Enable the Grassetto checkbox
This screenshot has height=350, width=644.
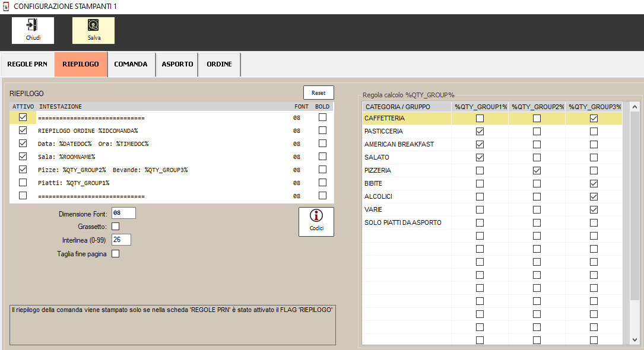[x=116, y=226]
